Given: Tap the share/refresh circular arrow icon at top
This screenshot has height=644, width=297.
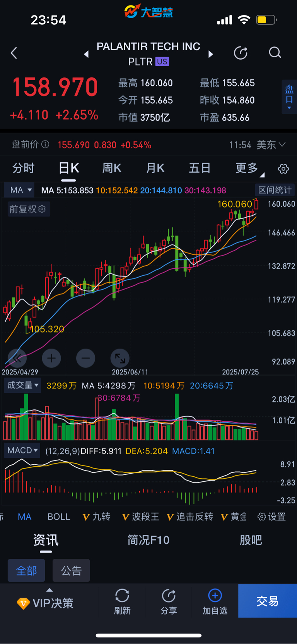Looking at the screenshot, I should (241, 53).
